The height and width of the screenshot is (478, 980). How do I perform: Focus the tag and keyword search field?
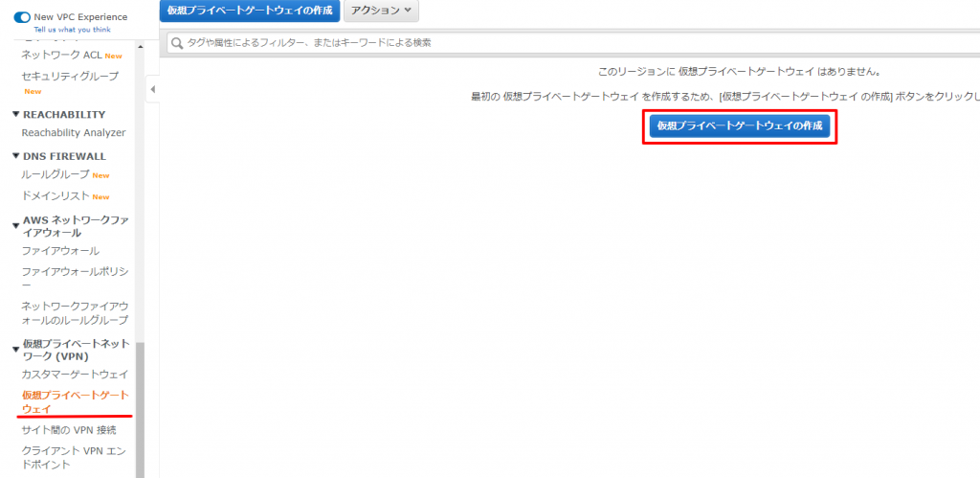click(x=573, y=43)
